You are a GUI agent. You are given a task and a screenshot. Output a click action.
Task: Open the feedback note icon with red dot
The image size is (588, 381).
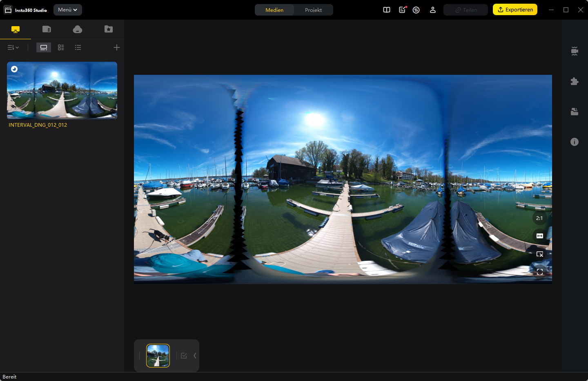click(x=403, y=10)
